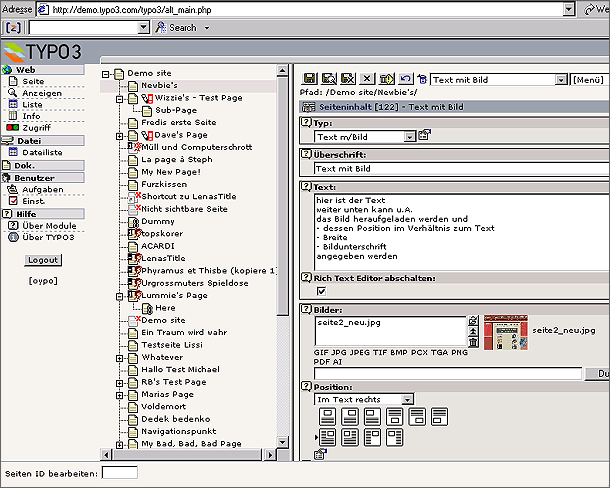Delete the record via the trash warning icon

(x=386, y=79)
